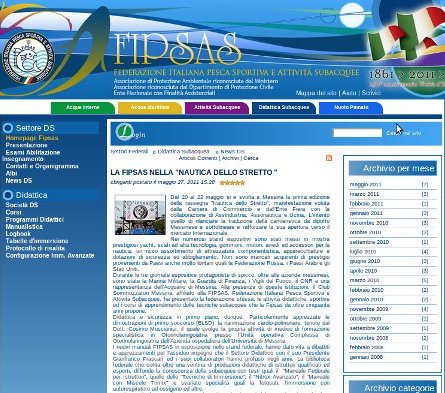Open the marzo 2011 archive
The image size is (445, 393).
[364, 194]
